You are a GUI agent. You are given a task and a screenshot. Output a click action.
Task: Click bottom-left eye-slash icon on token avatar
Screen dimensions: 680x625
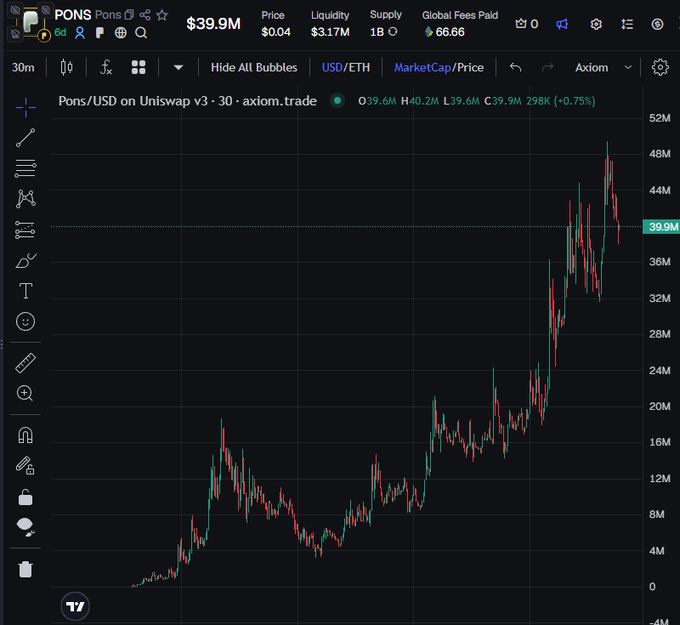[x=15, y=34]
